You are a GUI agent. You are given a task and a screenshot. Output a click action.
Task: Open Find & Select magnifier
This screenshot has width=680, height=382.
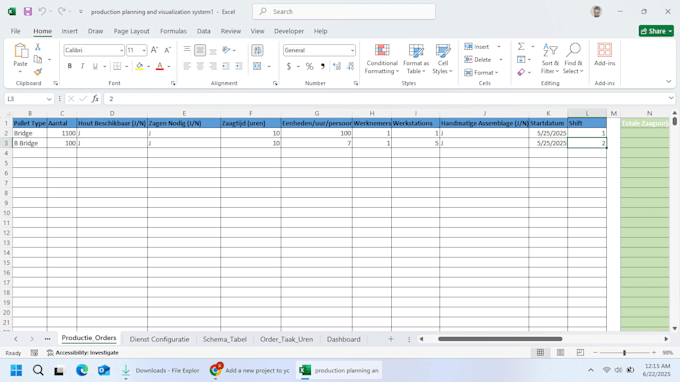click(573, 58)
